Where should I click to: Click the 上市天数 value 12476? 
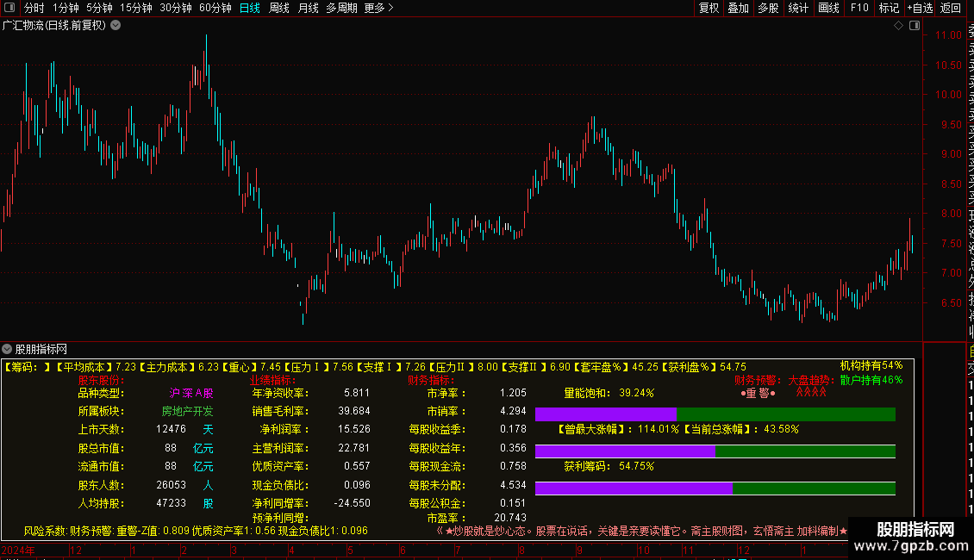(171, 429)
